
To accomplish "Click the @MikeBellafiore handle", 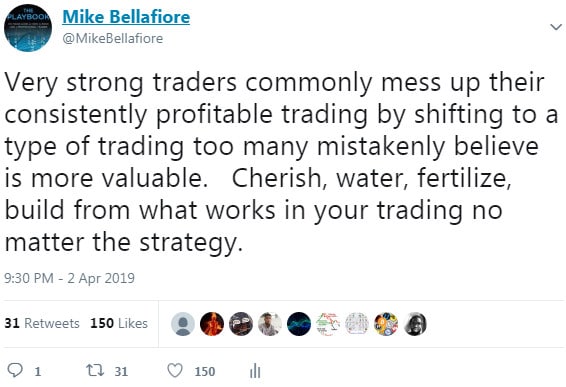I will [x=113, y=38].
